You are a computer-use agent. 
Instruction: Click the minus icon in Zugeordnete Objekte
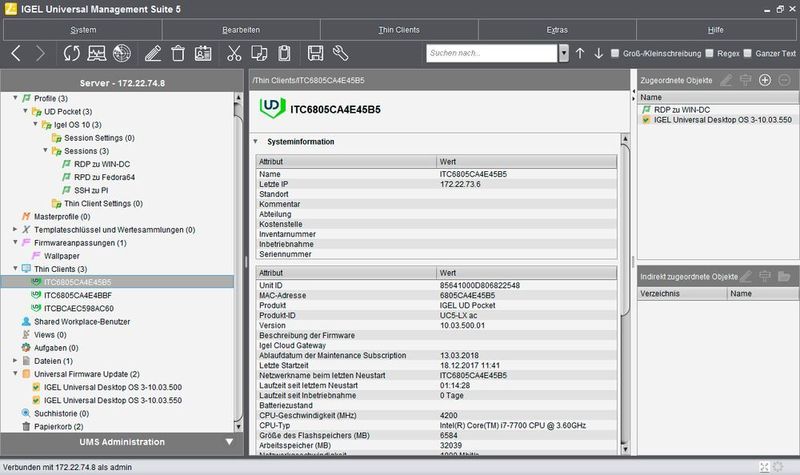coord(784,80)
